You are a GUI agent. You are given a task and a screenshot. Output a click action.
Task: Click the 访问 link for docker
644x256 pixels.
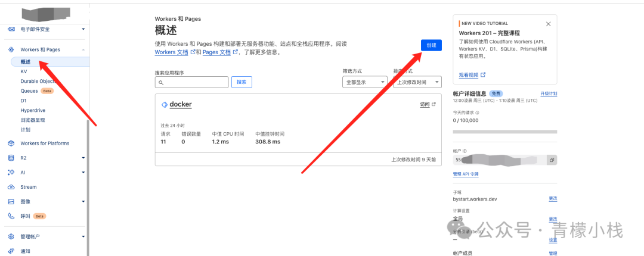(x=425, y=104)
